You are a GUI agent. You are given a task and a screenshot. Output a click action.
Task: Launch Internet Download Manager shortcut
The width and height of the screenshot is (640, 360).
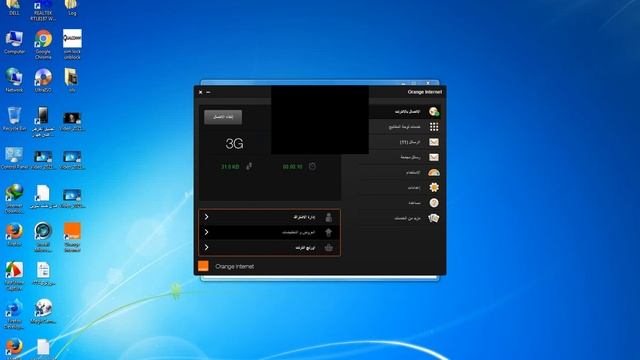(x=14, y=199)
